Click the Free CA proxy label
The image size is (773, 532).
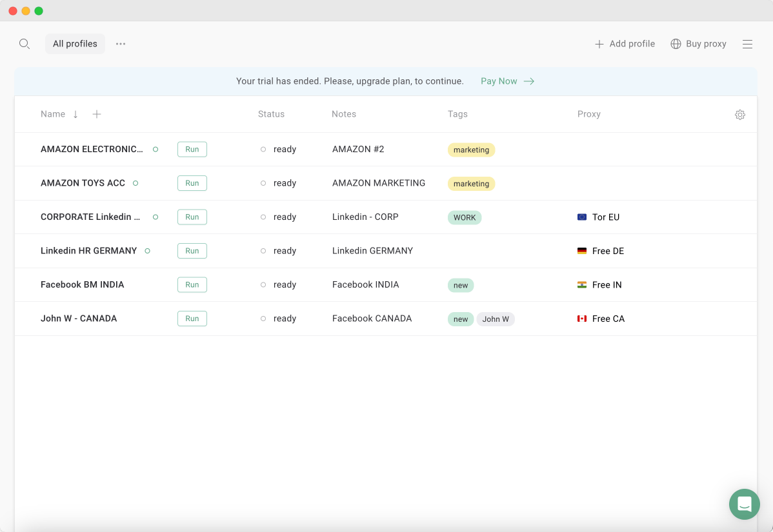[x=608, y=319]
